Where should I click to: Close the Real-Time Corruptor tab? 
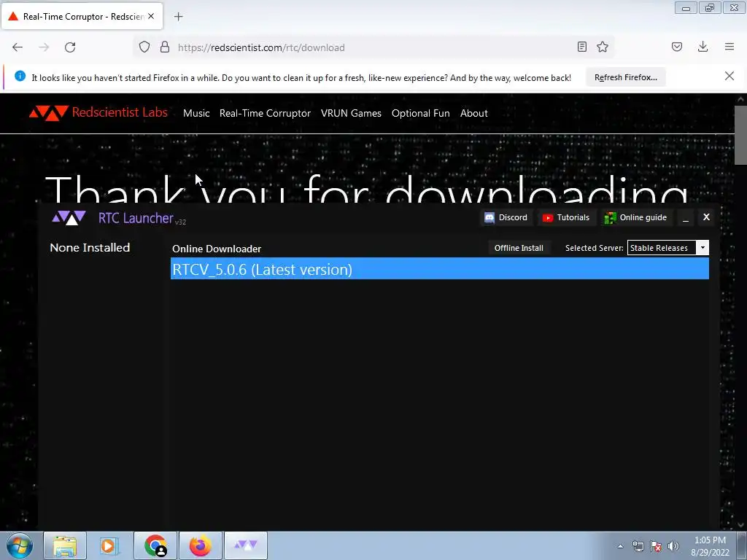point(151,16)
